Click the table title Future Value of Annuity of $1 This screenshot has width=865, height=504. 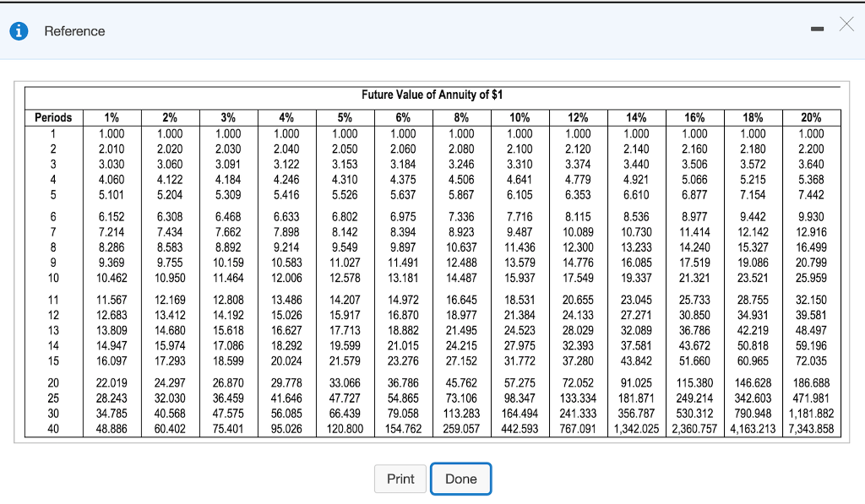click(432, 95)
